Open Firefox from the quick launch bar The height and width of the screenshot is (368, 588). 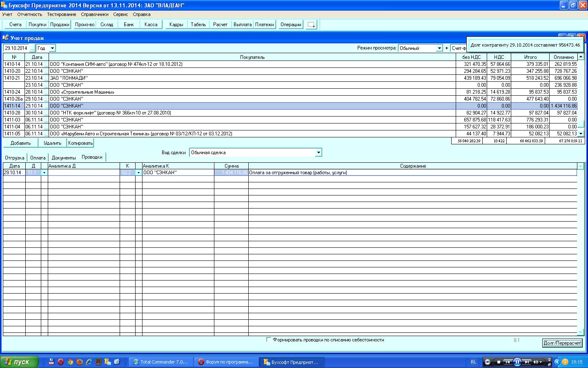coord(79,362)
